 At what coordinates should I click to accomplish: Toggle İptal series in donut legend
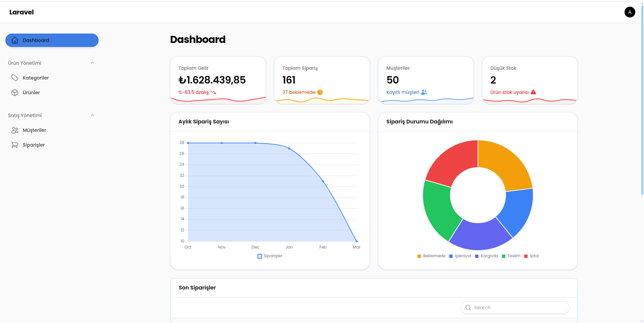[x=531, y=256]
